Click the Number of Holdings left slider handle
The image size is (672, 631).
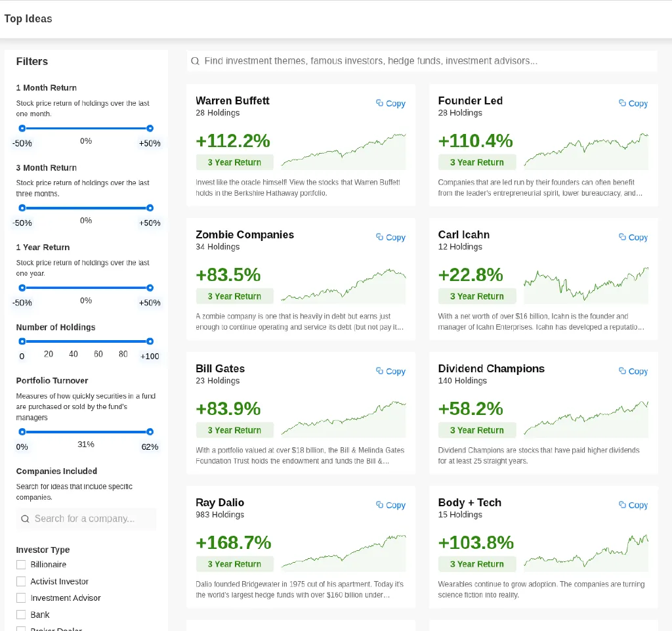point(22,341)
